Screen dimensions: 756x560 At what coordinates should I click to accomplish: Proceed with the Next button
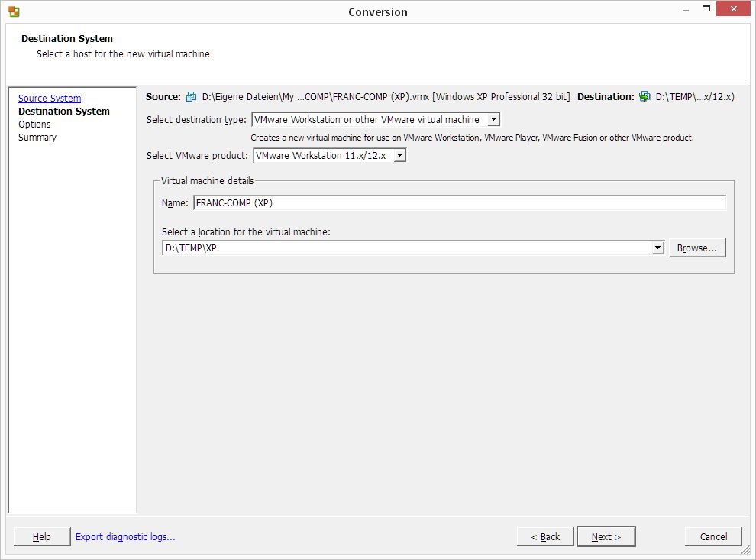tap(606, 537)
